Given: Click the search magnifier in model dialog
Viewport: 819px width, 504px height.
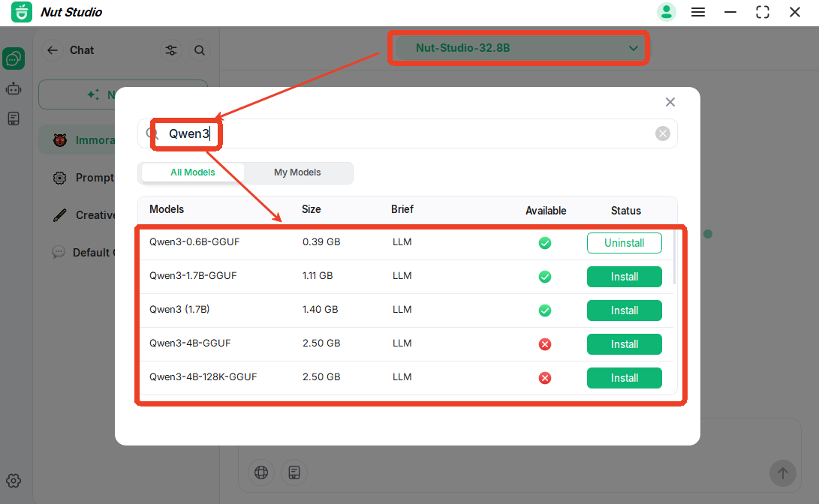Looking at the screenshot, I should [152, 133].
